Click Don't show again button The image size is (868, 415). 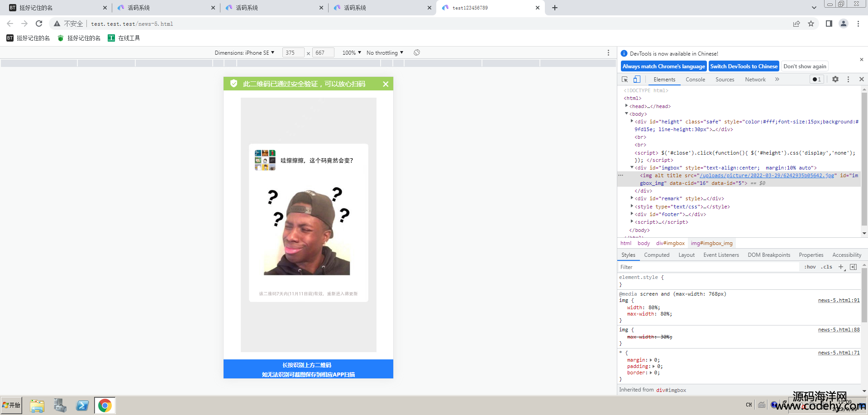[x=805, y=66]
